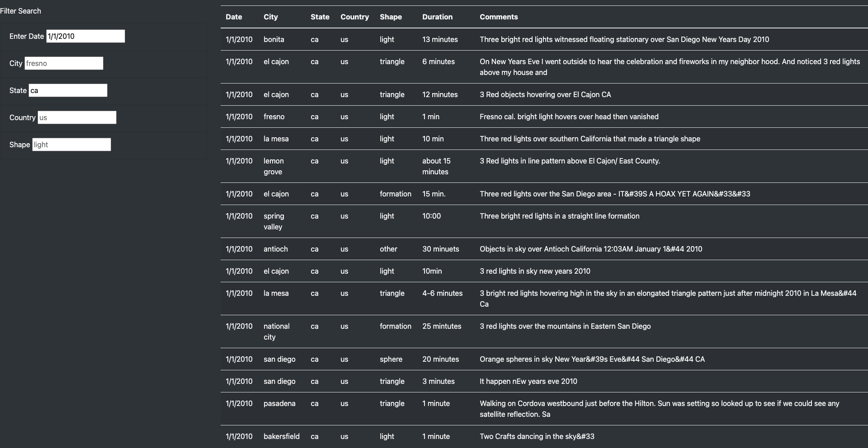Select the pasadena triangle sighting row

tap(452, 409)
